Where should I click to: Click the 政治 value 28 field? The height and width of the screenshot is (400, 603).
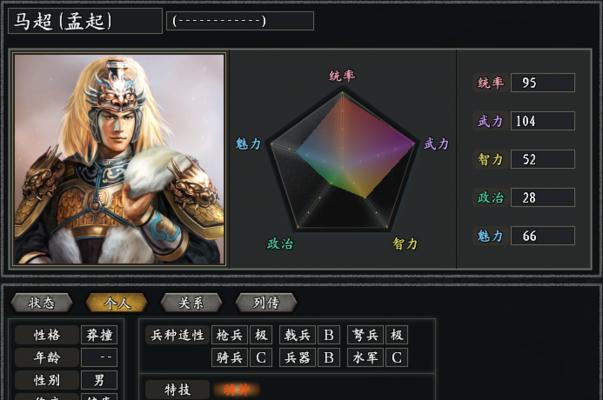tap(543, 197)
